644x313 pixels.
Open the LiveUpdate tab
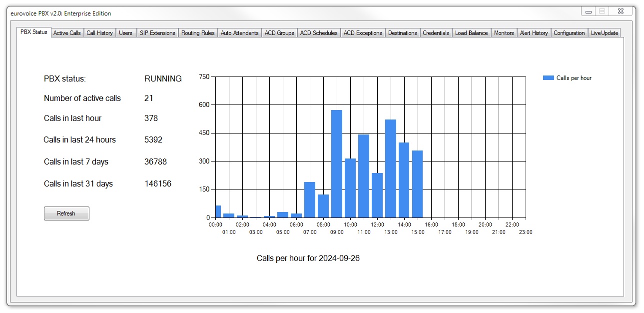tap(604, 33)
